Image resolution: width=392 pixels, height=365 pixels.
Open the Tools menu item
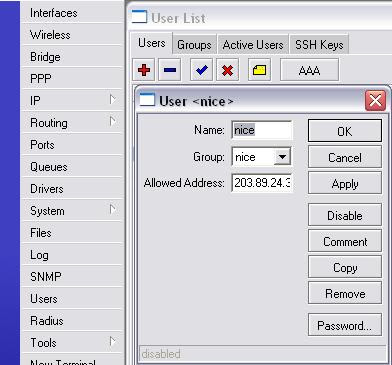click(x=72, y=342)
